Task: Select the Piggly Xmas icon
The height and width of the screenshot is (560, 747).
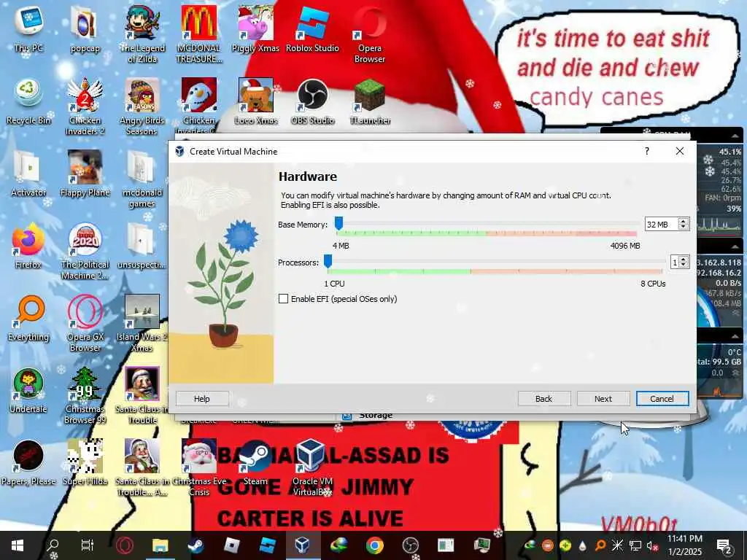Action: pyautogui.click(x=256, y=29)
